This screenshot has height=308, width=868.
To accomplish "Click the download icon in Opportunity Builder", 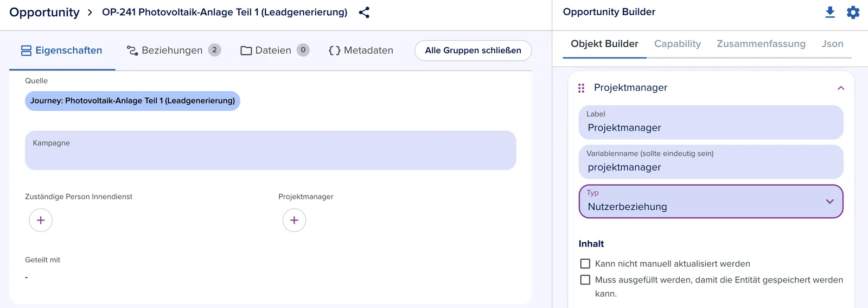I will click(x=830, y=12).
